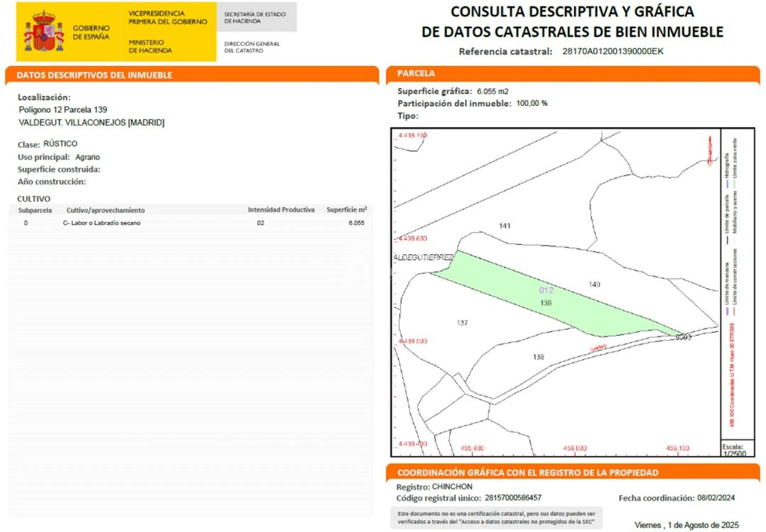Click the Dirección General del Catastro text
This screenshot has height=532, width=766.
click(x=252, y=47)
